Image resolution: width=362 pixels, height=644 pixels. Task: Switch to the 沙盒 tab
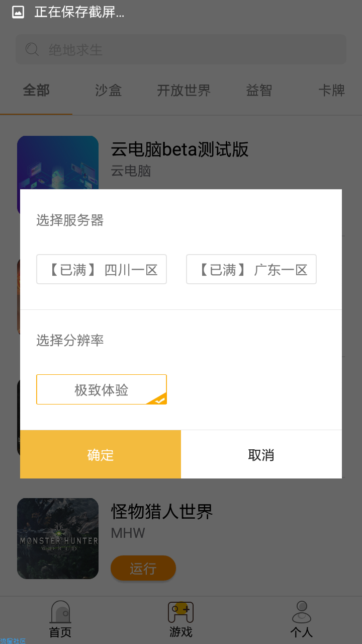coord(109,91)
